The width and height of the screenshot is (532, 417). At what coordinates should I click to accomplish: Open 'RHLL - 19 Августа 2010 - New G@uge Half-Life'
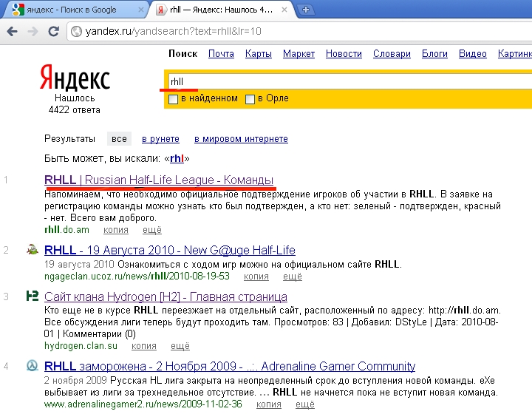pos(170,250)
